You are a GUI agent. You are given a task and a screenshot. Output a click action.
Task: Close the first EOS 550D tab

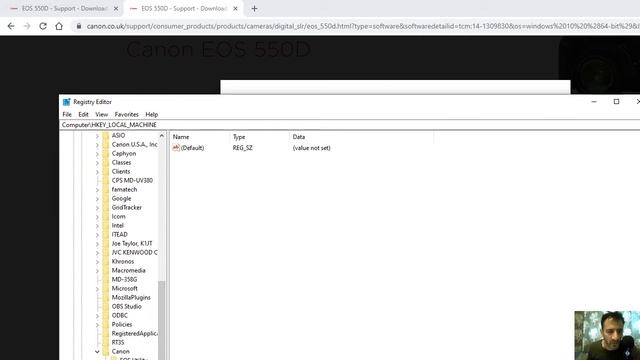(116, 9)
